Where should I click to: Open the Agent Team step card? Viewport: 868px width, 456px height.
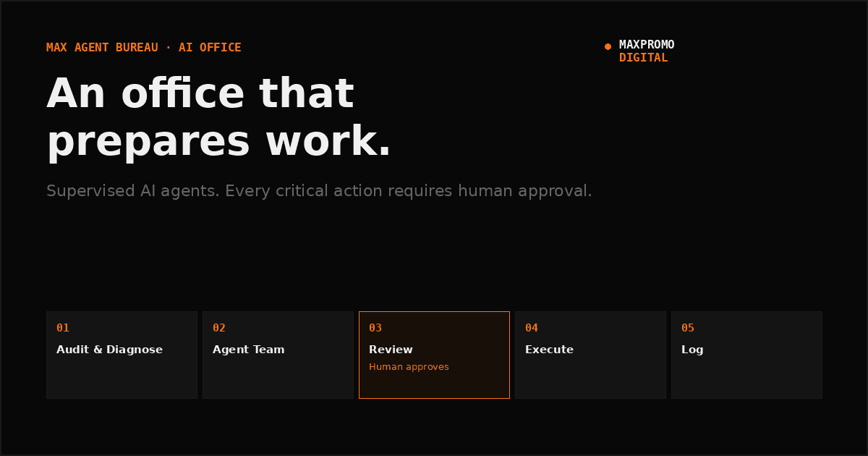pyautogui.click(x=278, y=355)
